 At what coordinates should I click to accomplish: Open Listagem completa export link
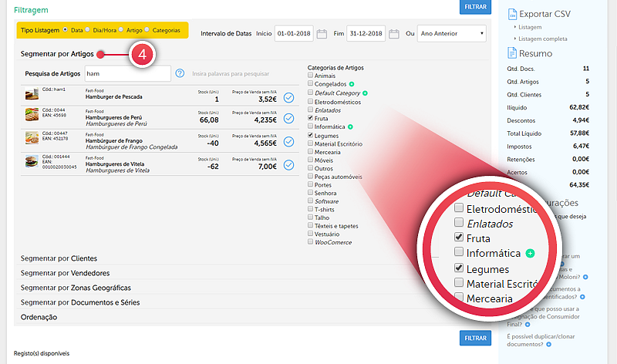[x=545, y=38]
